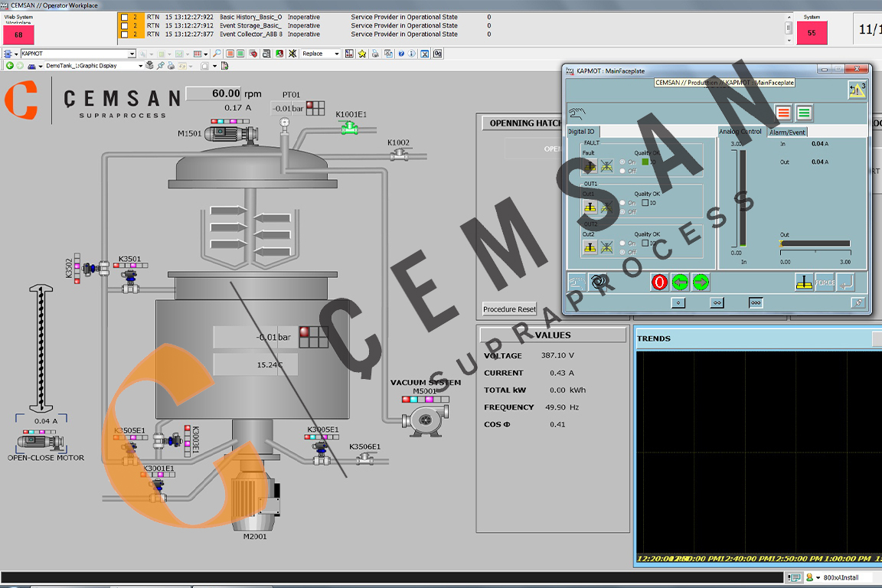This screenshot has height=588, width=882.
Task: Click the alarm list vertical scrollbar
Action: point(789,28)
